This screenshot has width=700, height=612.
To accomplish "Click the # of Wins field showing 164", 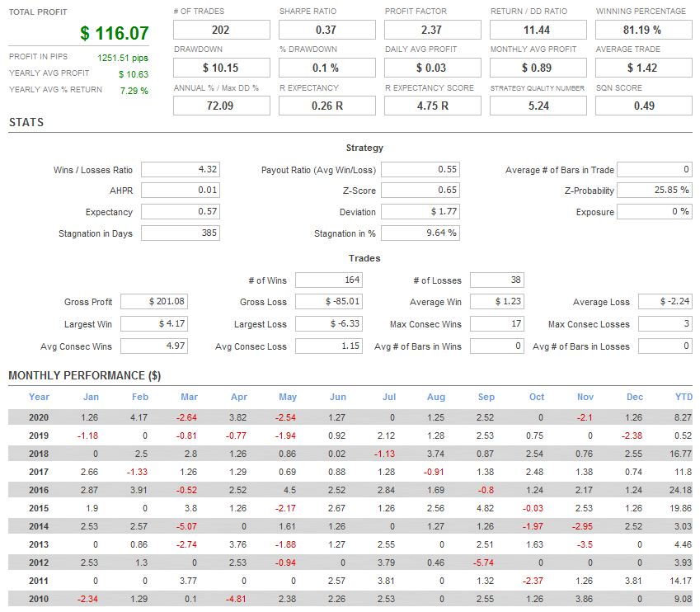I will click(329, 280).
